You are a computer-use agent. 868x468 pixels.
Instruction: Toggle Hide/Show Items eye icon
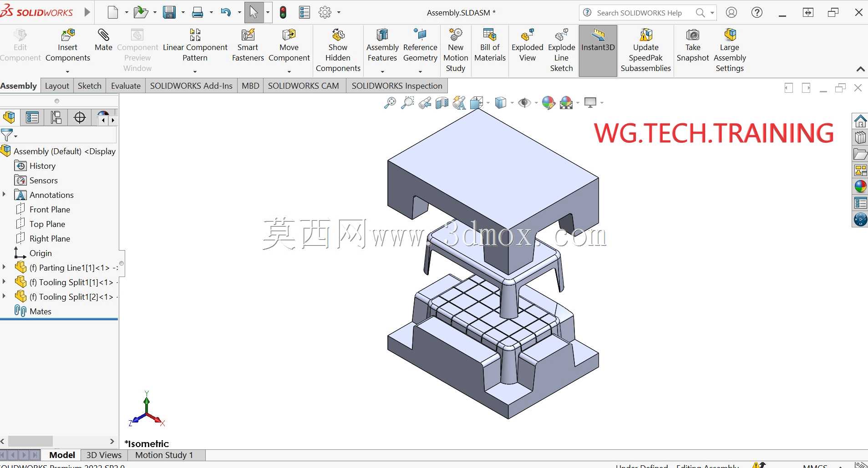tap(524, 103)
